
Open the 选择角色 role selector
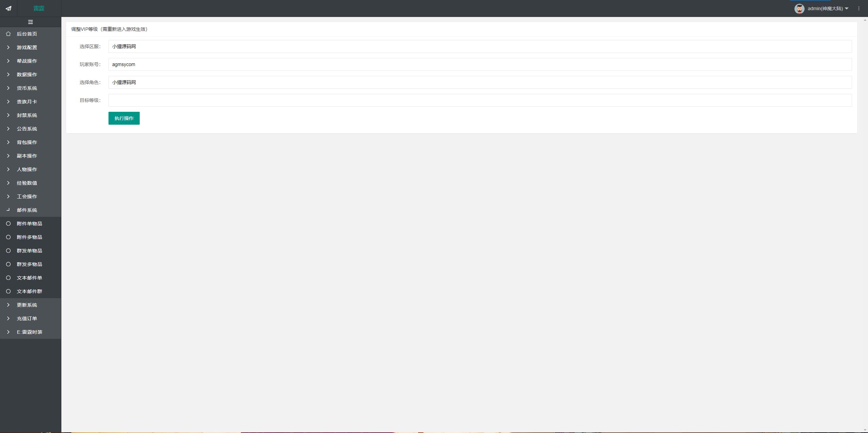point(480,82)
